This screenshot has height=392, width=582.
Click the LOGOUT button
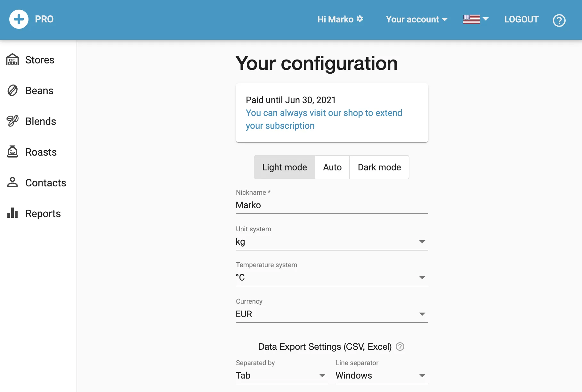click(x=521, y=20)
